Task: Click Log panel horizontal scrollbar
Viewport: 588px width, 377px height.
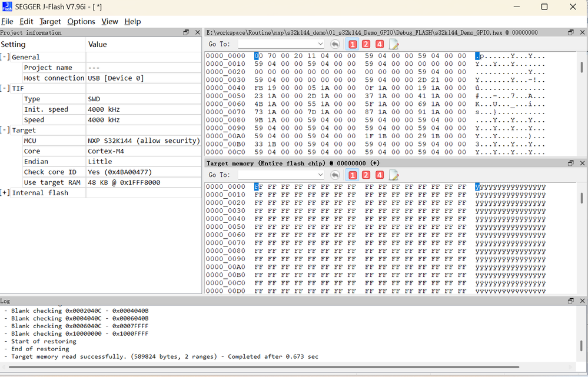Action: (x=264, y=367)
